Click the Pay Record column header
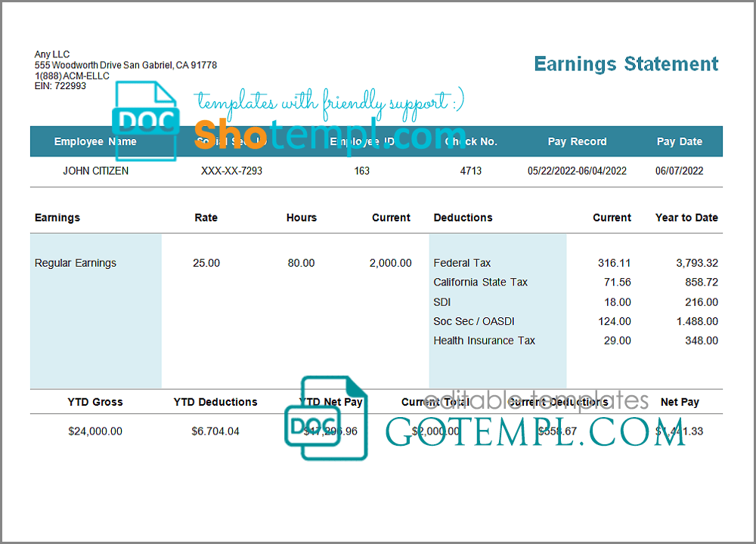Viewport: 756px width, 544px height. tap(577, 141)
